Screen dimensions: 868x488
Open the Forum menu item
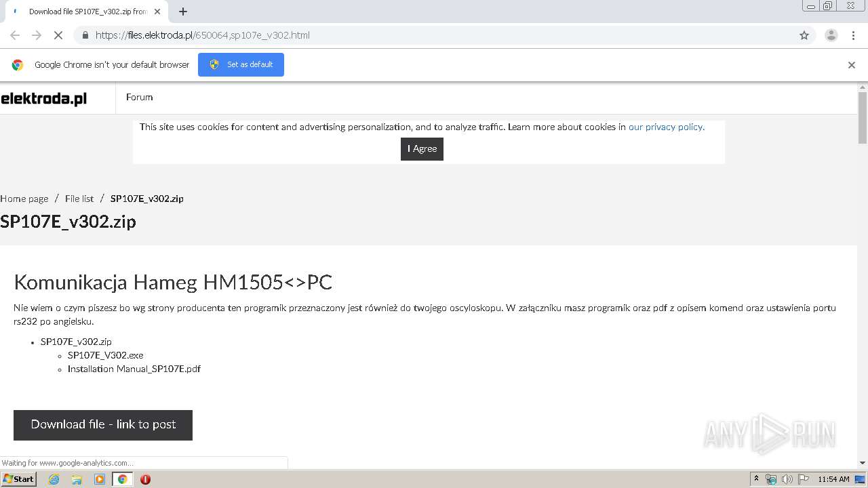pyautogui.click(x=139, y=97)
